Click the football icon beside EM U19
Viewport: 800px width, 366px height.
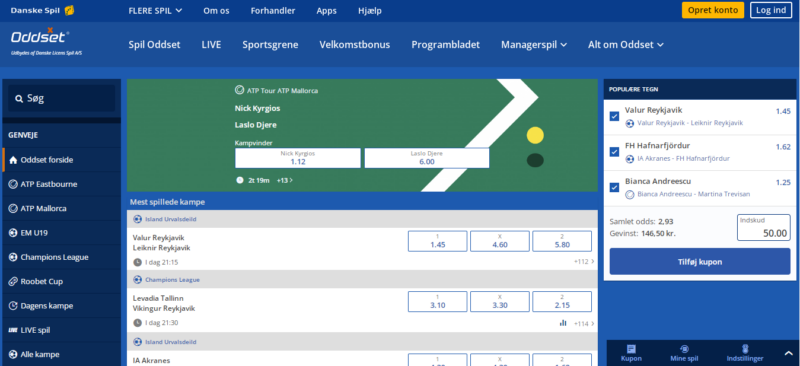tap(13, 233)
